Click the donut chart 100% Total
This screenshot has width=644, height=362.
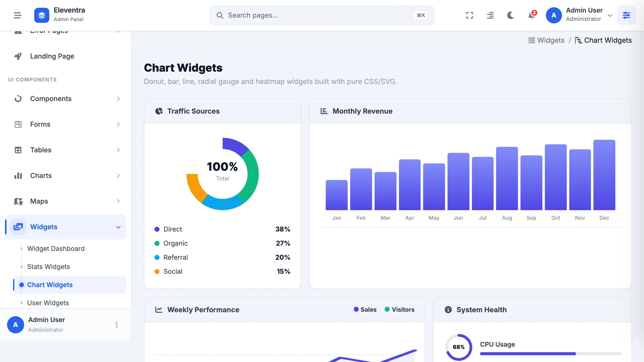[222, 174]
